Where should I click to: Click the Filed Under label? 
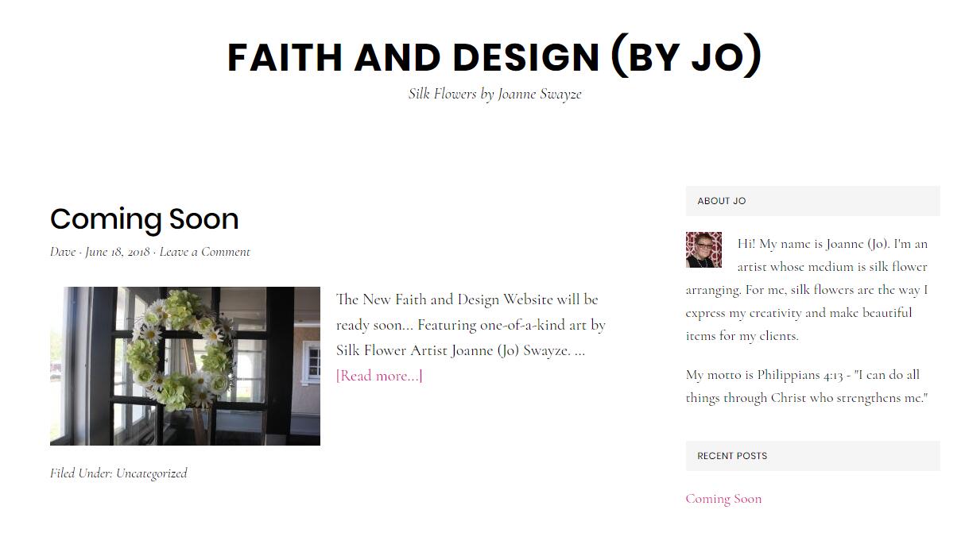81,473
